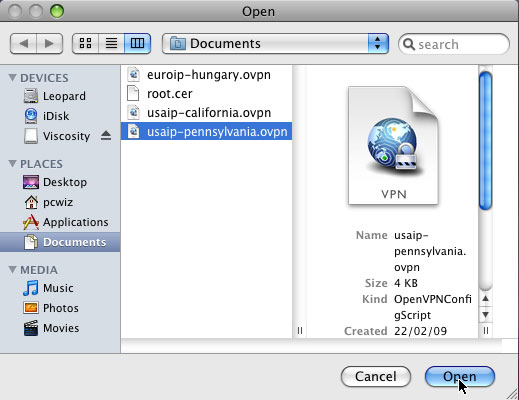Choose the Photos media source
Viewport: 519px width, 400px height.
tap(60, 308)
